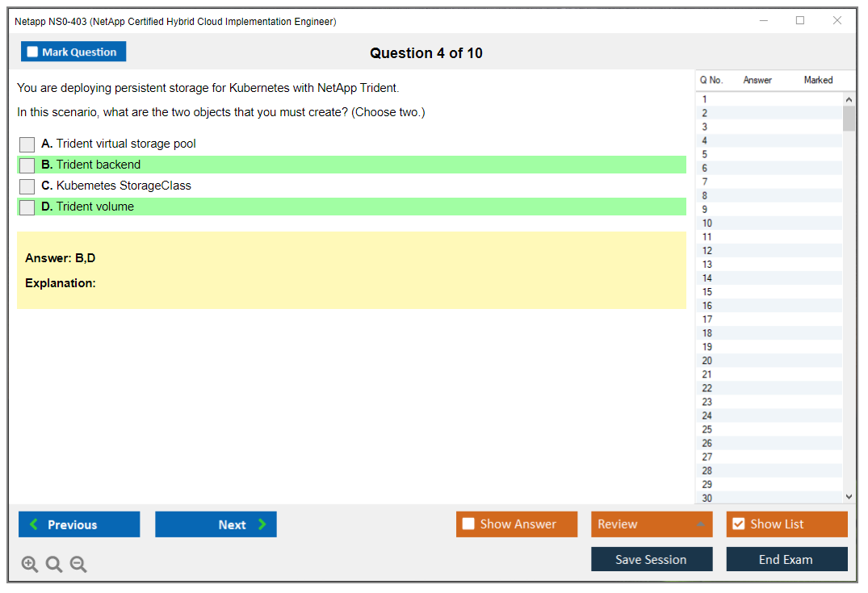Go to the Previous question

click(x=79, y=524)
